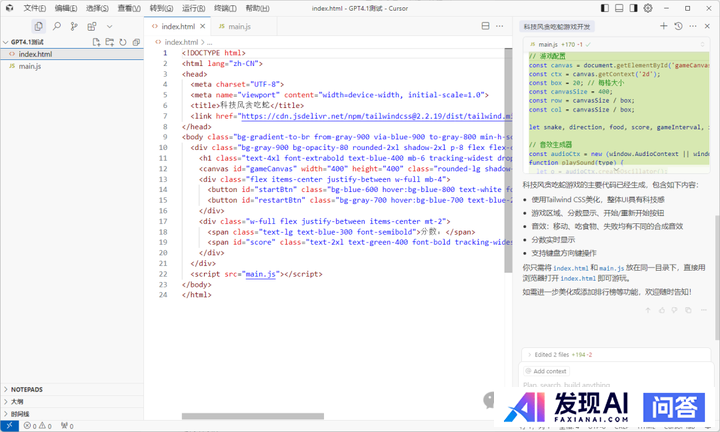Open remote window status bar icon

click(9, 426)
